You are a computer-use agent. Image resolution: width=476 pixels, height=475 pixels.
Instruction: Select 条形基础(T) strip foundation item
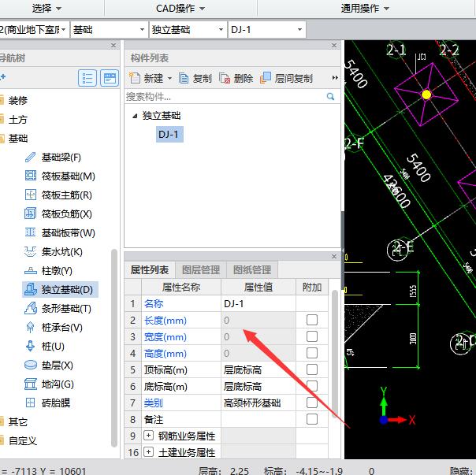coord(58,308)
